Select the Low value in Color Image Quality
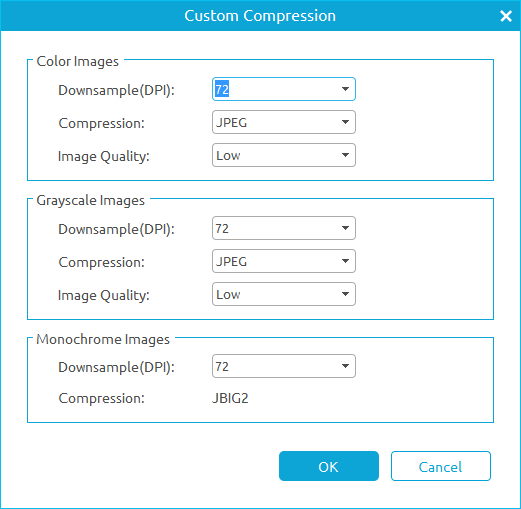This screenshot has width=521, height=509. [228, 155]
